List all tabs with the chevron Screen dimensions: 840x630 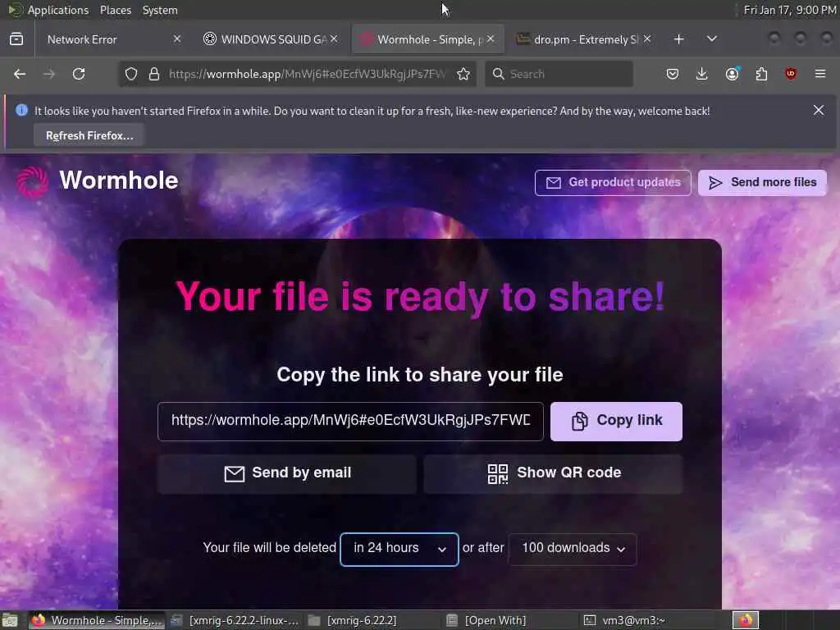tap(712, 39)
